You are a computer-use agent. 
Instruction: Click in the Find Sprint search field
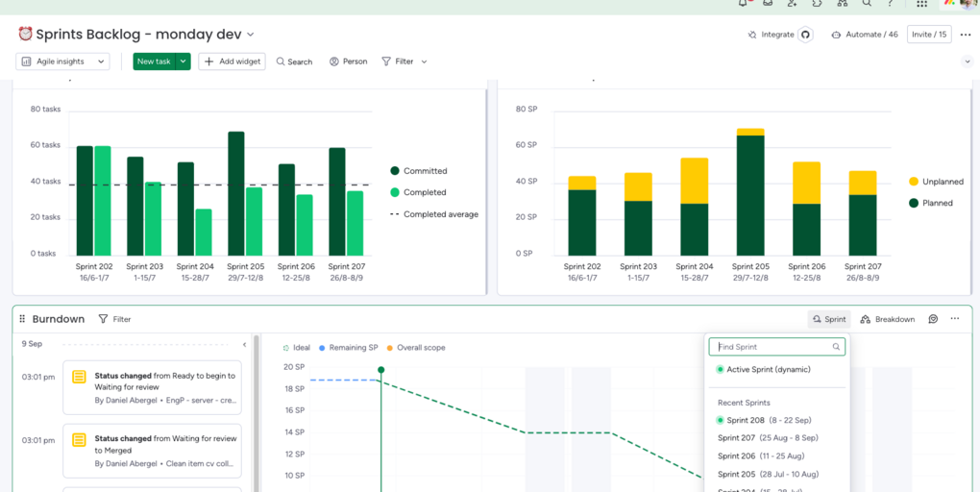click(x=777, y=346)
